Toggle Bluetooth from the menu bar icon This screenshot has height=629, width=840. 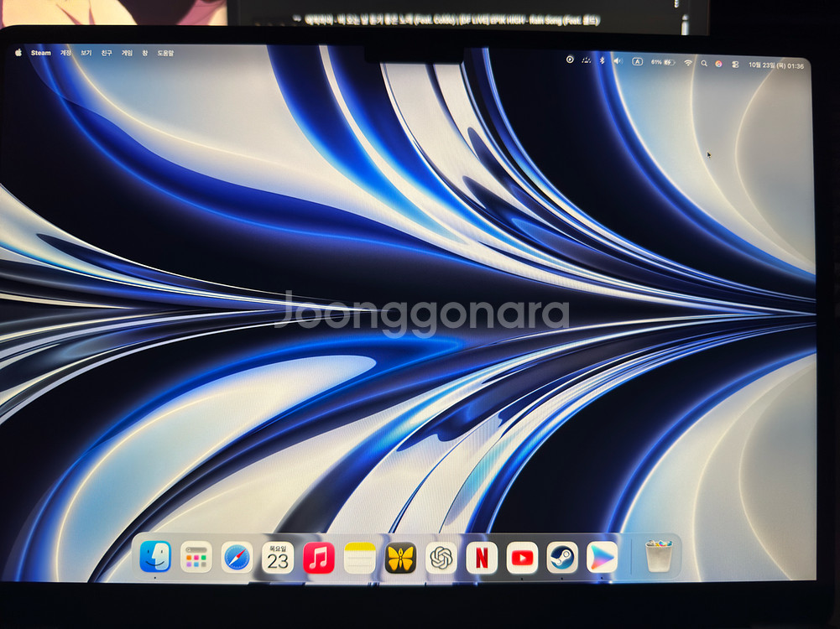pos(602,61)
